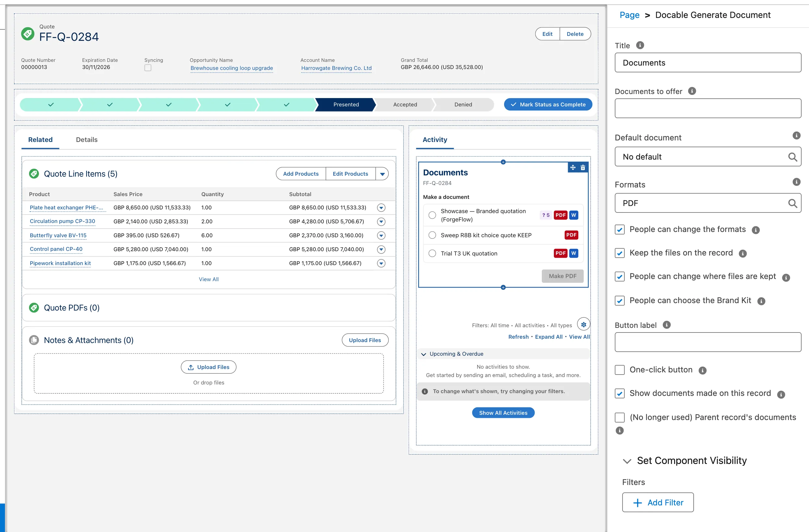Select the Accepted stage in status path
Image resolution: width=809 pixels, height=532 pixels.
pos(405,104)
